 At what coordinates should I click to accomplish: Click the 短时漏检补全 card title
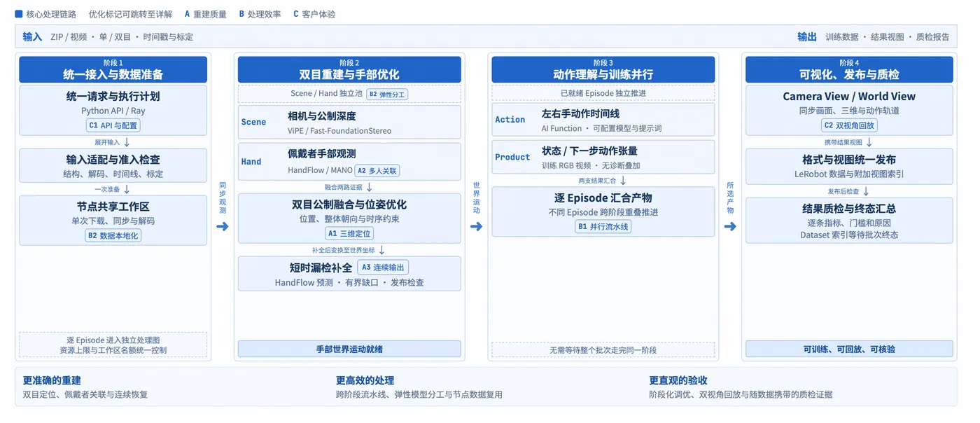(x=321, y=268)
